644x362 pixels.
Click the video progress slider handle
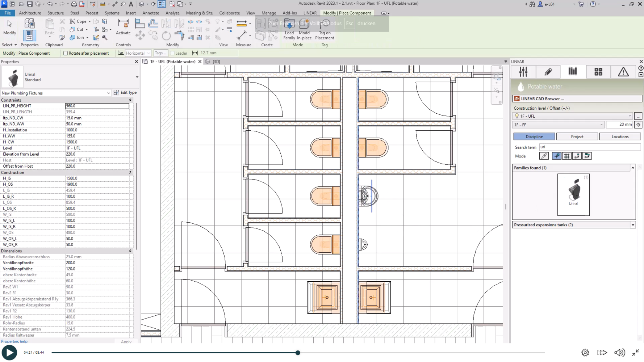tap(298, 353)
